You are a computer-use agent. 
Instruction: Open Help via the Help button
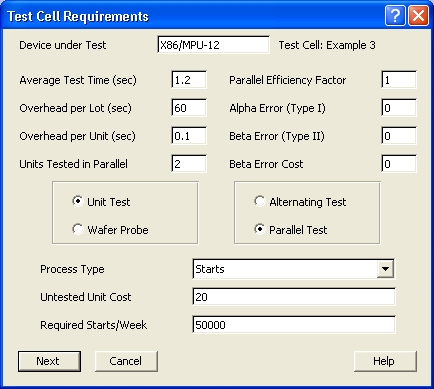click(385, 361)
